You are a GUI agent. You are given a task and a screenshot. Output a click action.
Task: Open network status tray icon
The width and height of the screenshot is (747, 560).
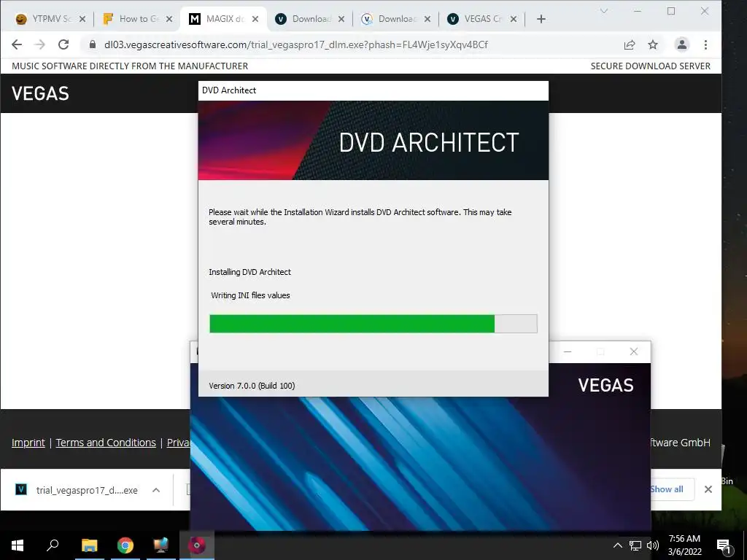coord(635,545)
